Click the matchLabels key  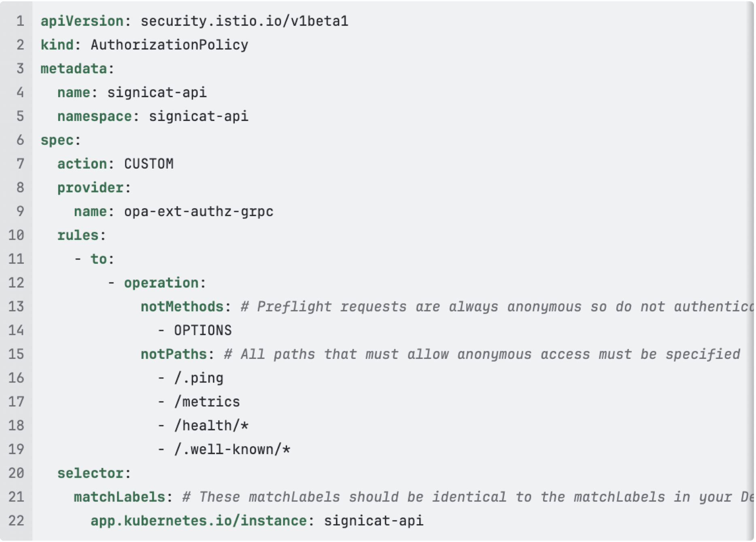119,497
